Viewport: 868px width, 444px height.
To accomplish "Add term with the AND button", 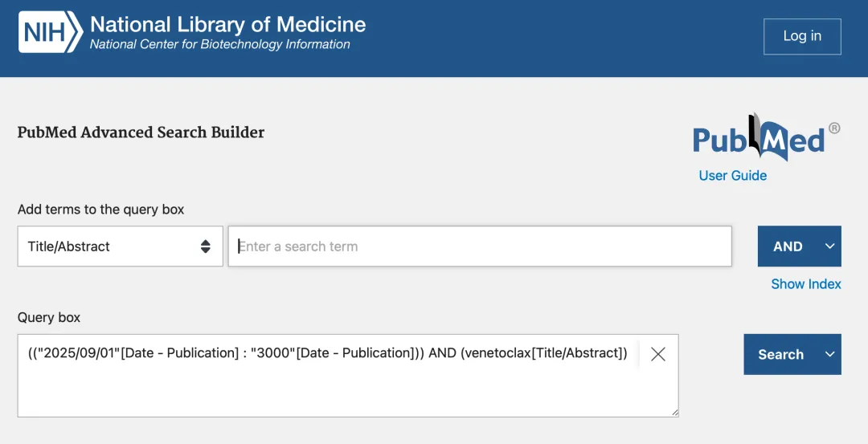I will (x=788, y=246).
